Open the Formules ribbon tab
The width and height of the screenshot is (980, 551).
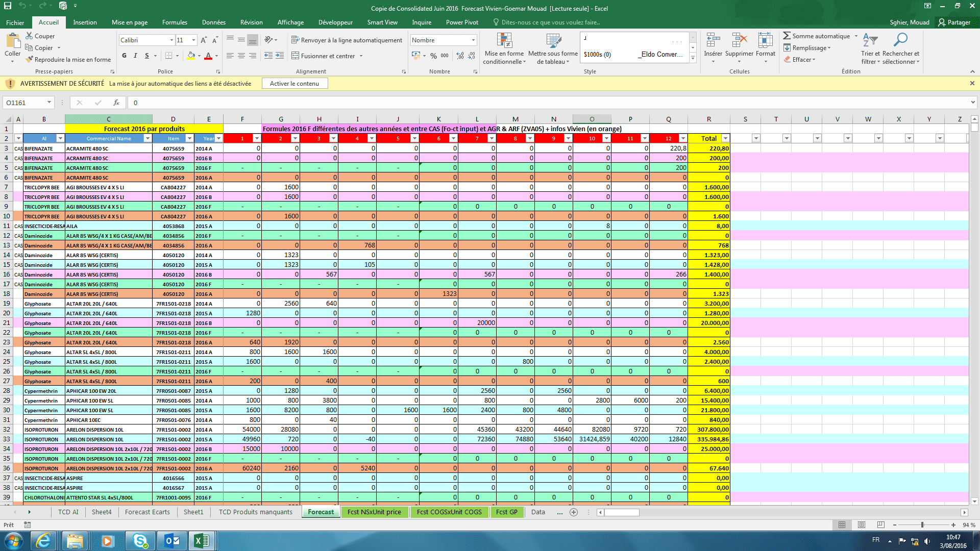175,22
